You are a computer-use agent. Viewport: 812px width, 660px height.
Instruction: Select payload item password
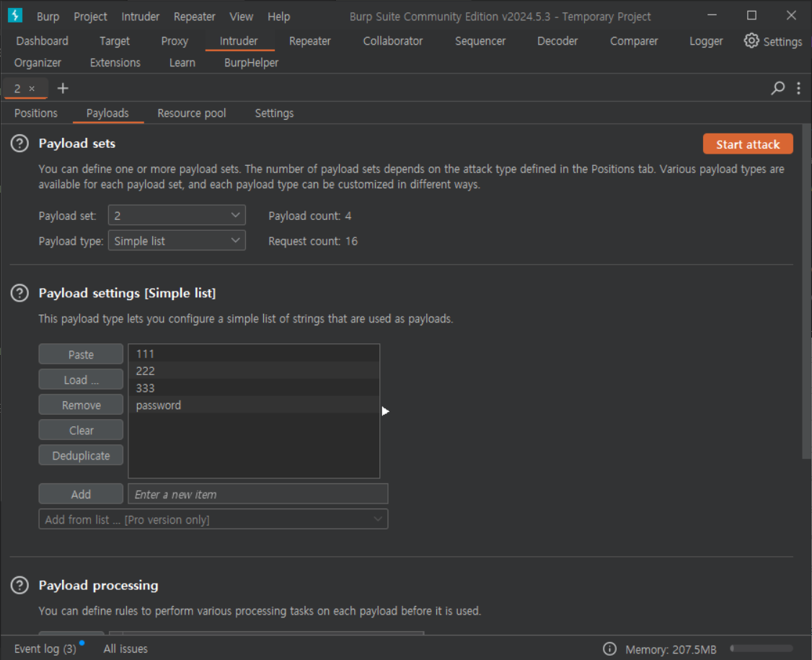coord(254,405)
